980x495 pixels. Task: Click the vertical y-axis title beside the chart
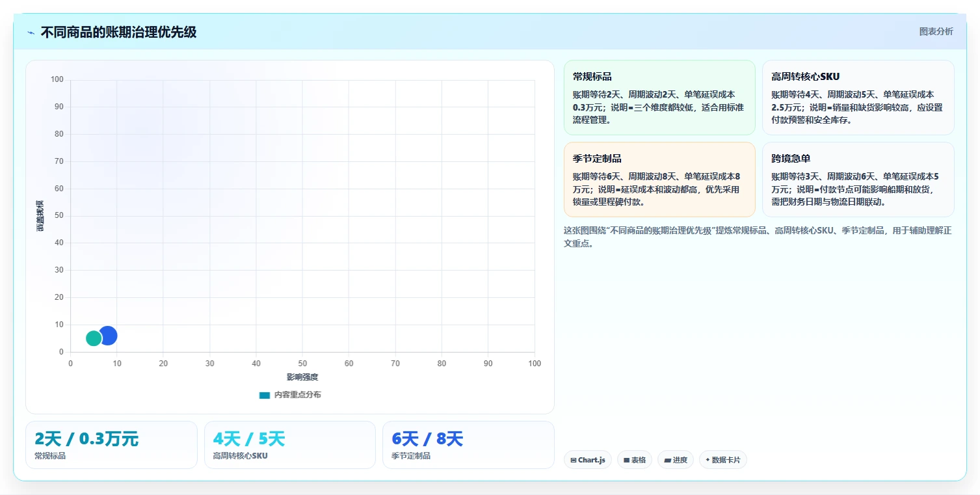40,216
